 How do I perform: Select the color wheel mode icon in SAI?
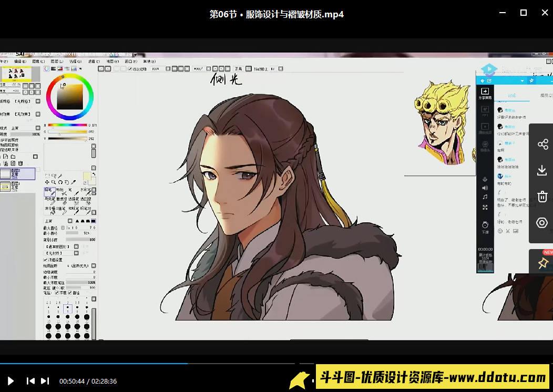pos(46,68)
